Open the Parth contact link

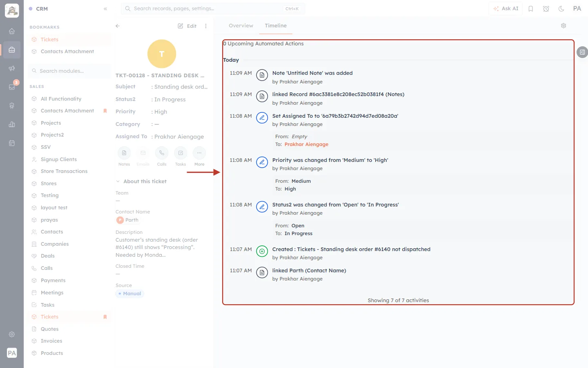click(x=128, y=220)
